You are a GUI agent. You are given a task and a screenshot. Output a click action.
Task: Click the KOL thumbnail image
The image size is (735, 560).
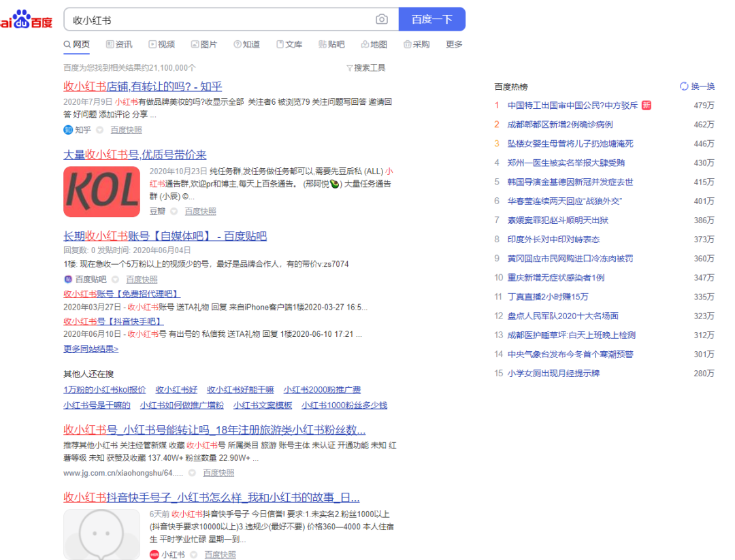point(101,192)
